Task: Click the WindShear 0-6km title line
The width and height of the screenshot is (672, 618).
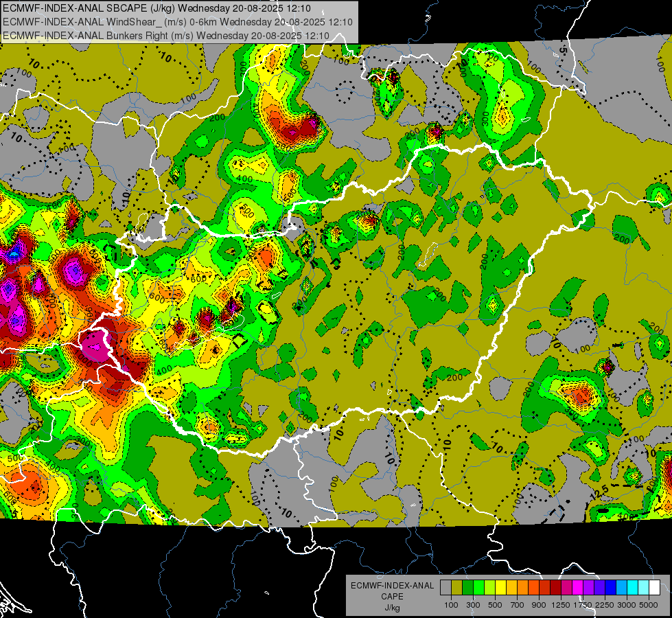Action: coord(177,22)
